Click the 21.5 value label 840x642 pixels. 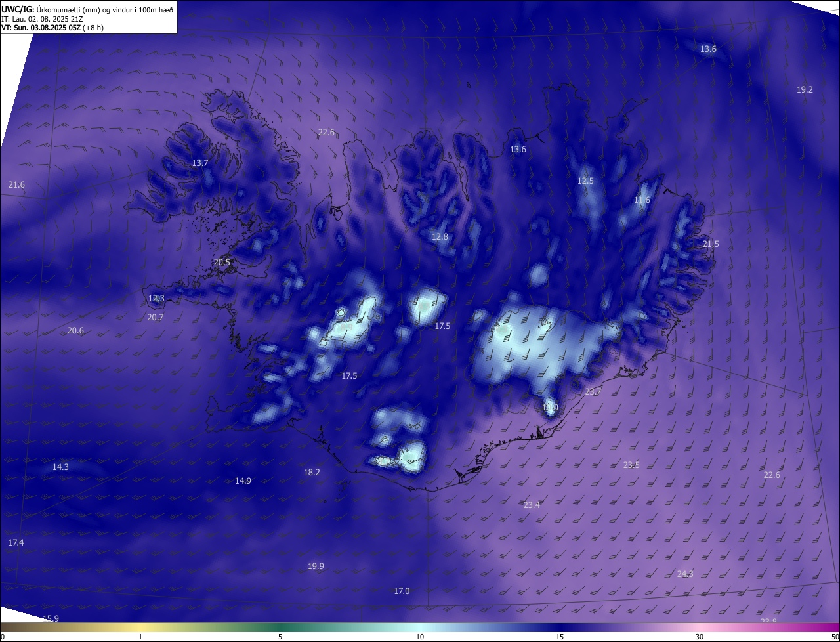711,244
